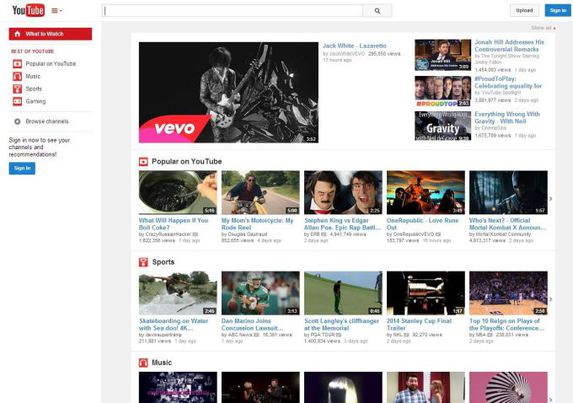Open Jack White - Lazaretto video link

point(354,46)
